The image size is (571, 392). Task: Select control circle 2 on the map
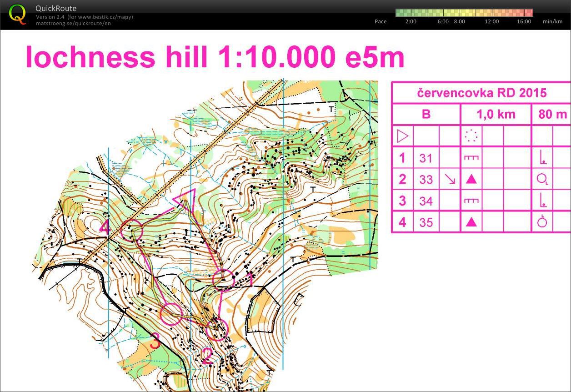pyautogui.click(x=216, y=329)
